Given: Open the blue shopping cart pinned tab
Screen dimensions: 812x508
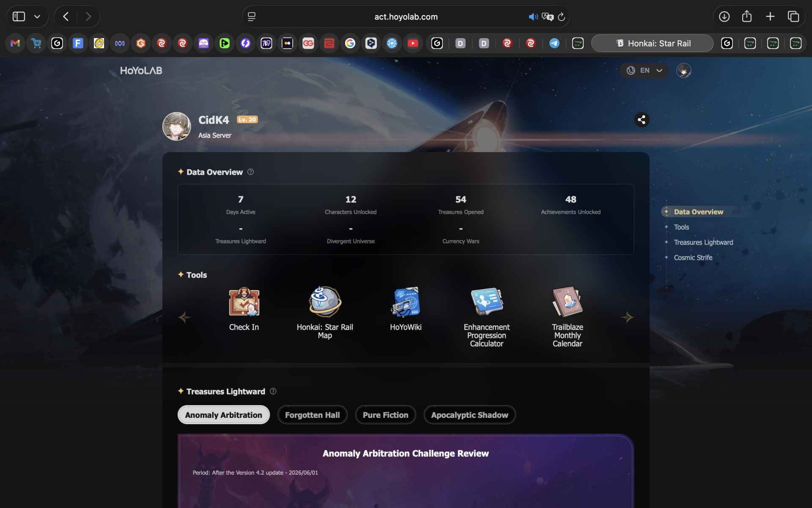Looking at the screenshot, I should [36, 43].
